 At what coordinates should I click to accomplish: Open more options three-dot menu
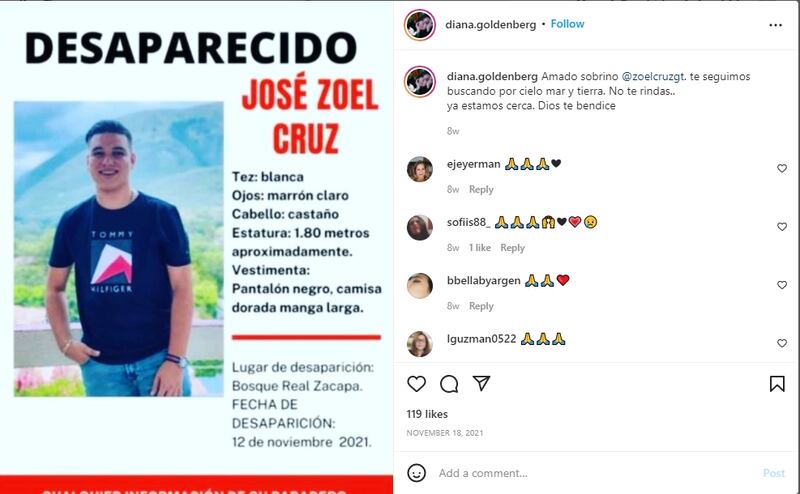click(776, 25)
